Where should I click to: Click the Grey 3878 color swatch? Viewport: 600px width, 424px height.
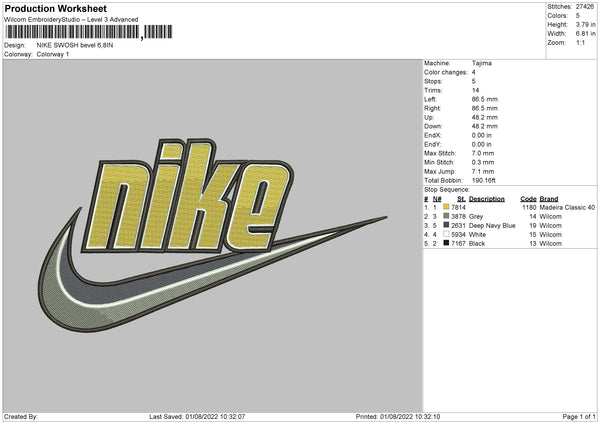coord(446,216)
